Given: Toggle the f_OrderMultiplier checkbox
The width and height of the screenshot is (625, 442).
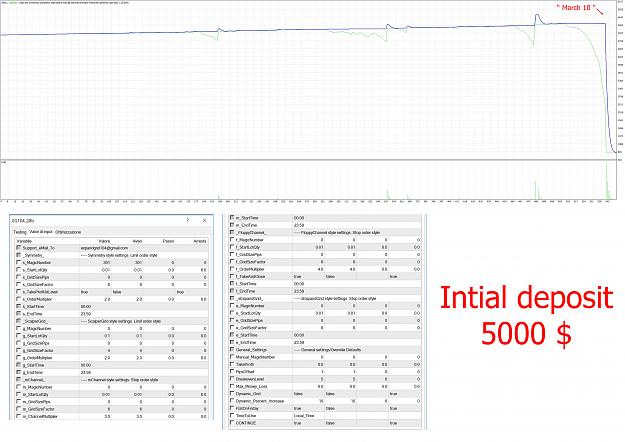Looking at the screenshot, I should (232, 269).
